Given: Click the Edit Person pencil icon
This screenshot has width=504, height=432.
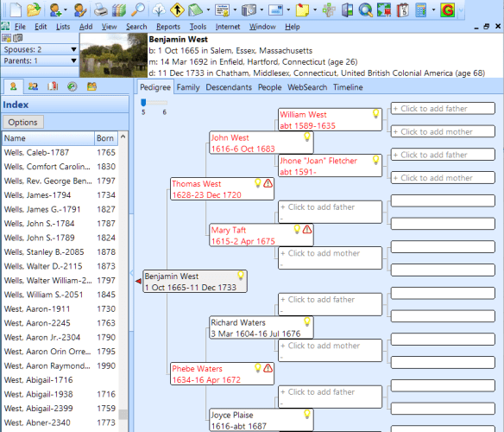Looking at the screenshot, I should click(79, 10).
